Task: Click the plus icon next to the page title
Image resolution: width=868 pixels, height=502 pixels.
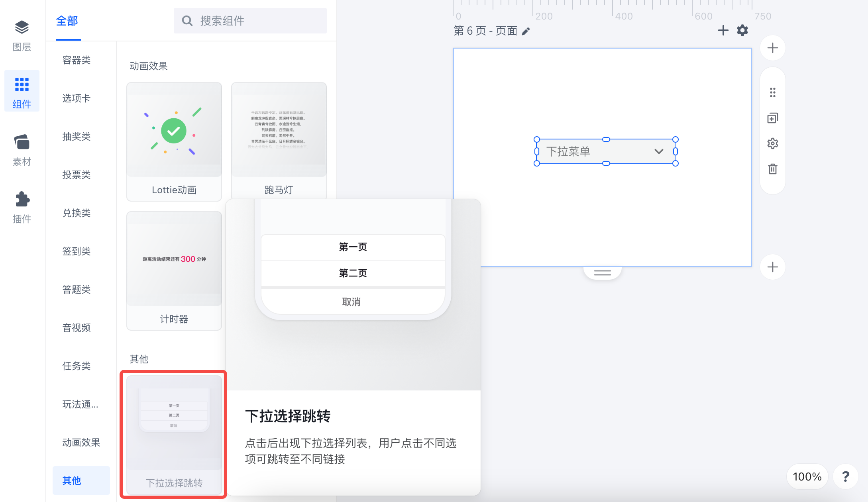Action: click(x=723, y=30)
